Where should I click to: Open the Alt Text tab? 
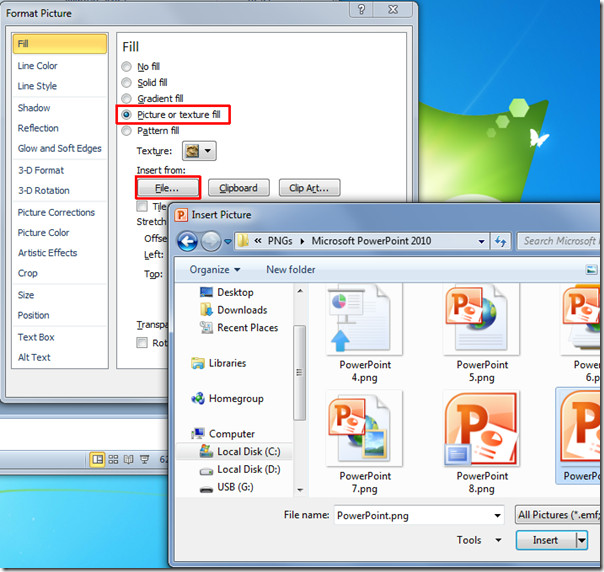[x=34, y=357]
